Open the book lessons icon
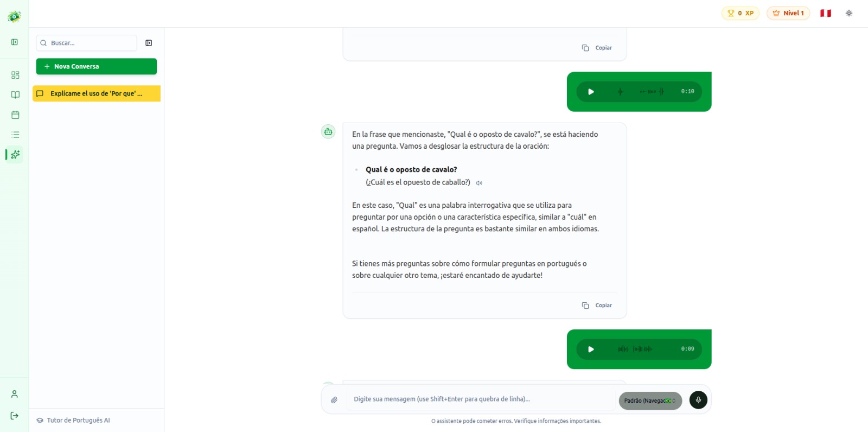Viewport: 868px width, 432px height. click(15, 95)
